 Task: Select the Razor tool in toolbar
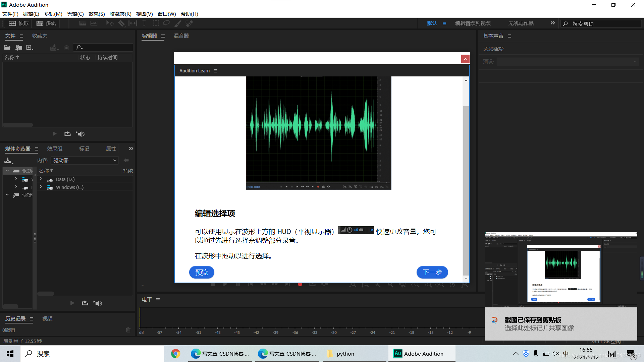pos(121,23)
